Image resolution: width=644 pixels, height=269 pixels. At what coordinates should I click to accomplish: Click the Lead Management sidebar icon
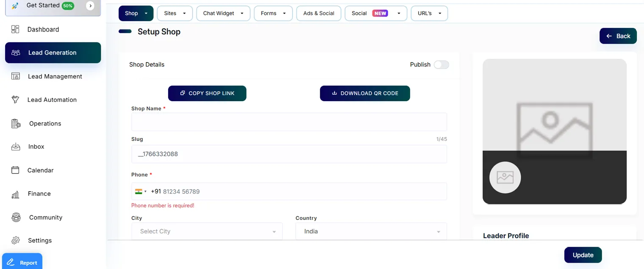click(15, 76)
